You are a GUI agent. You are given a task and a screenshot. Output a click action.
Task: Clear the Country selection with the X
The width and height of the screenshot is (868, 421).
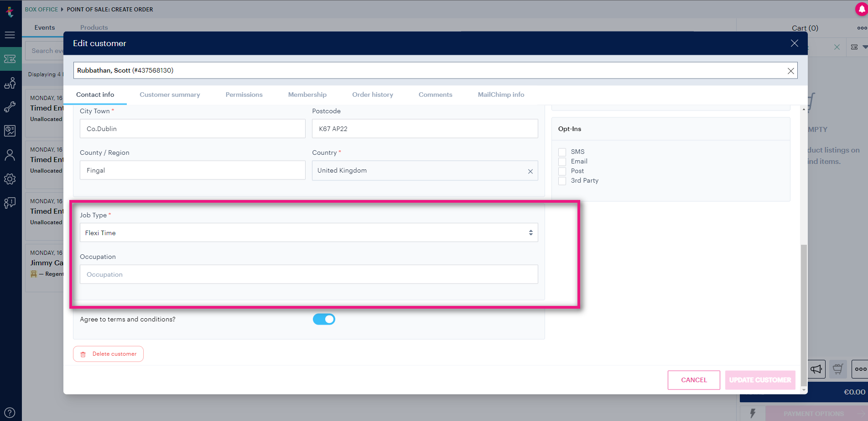coord(530,171)
